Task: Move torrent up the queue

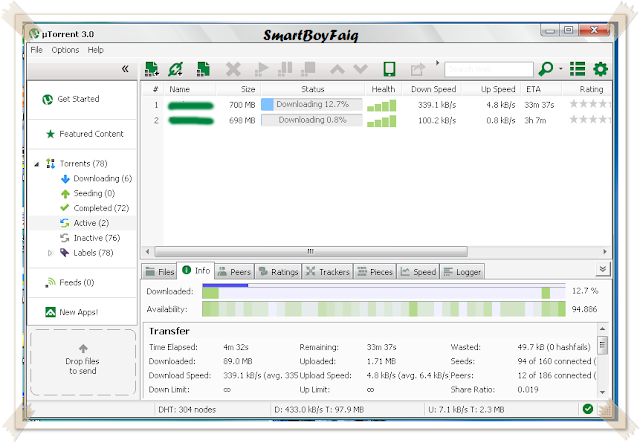Action: click(337, 69)
